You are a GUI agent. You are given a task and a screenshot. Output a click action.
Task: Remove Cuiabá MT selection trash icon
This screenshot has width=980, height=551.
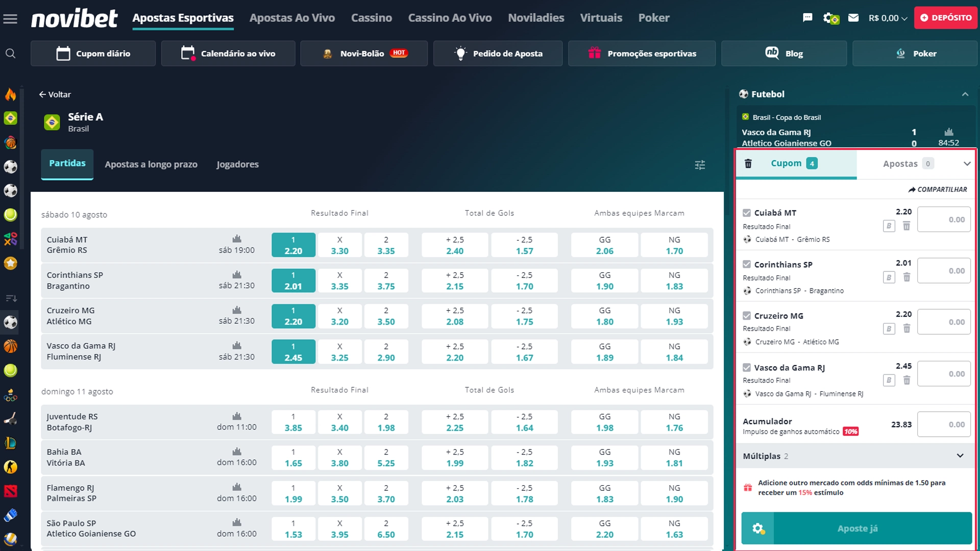(x=906, y=226)
